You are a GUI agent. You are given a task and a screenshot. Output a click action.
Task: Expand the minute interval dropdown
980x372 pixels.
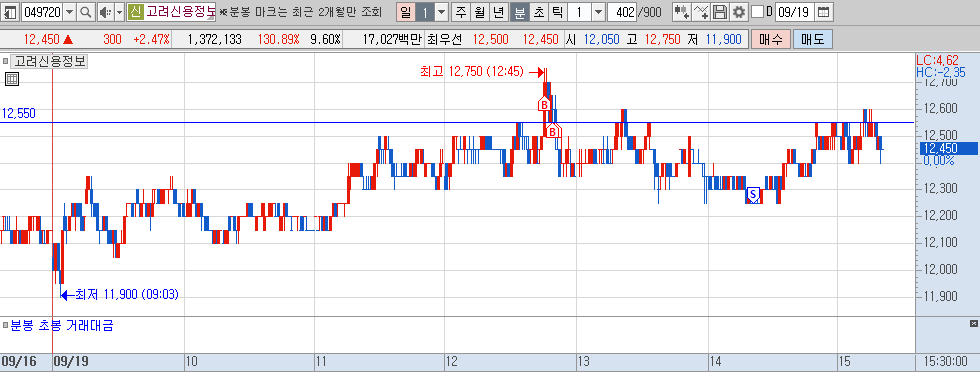(598, 12)
